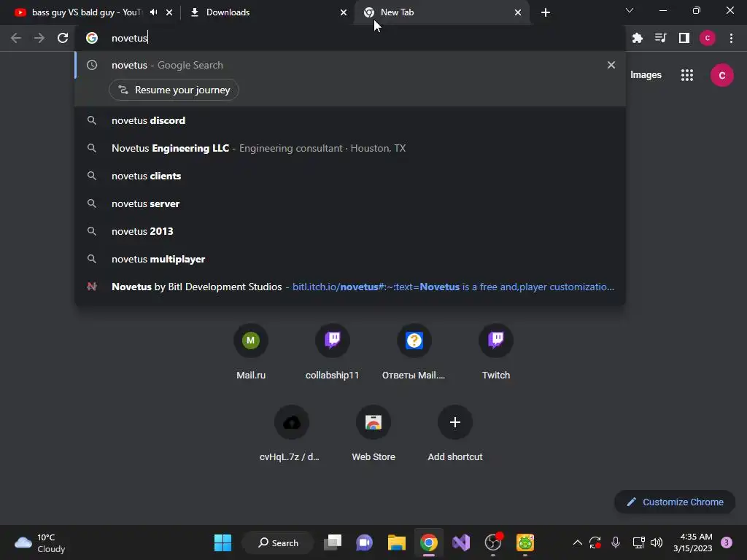This screenshot has width=747, height=560.
Task: Show hidden system tray icons
Action: [578, 542]
